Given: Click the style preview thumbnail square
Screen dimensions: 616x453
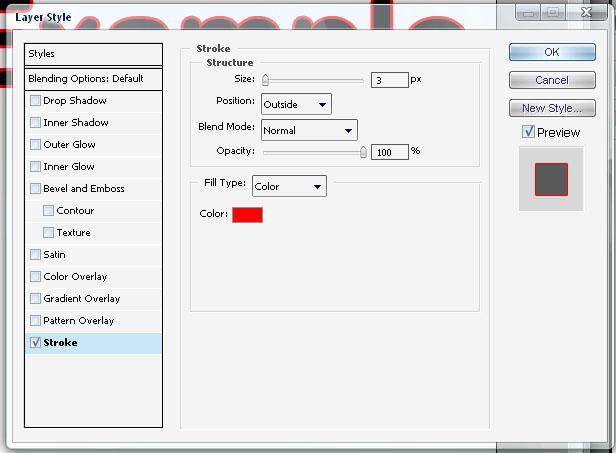Looking at the screenshot, I should click(551, 179).
